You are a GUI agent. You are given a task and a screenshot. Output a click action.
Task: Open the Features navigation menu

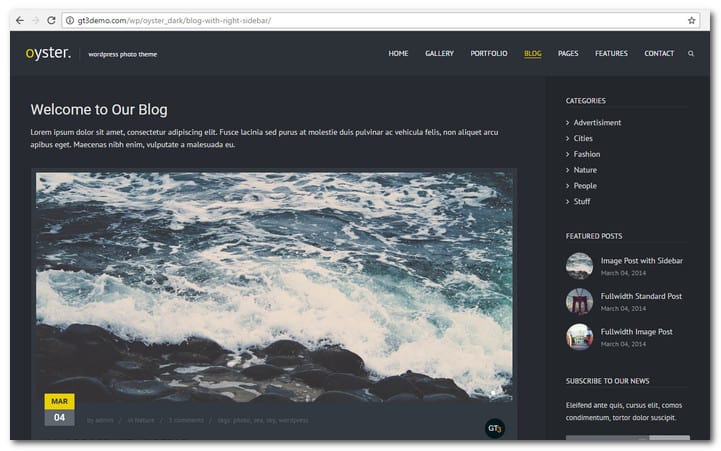pyautogui.click(x=611, y=54)
